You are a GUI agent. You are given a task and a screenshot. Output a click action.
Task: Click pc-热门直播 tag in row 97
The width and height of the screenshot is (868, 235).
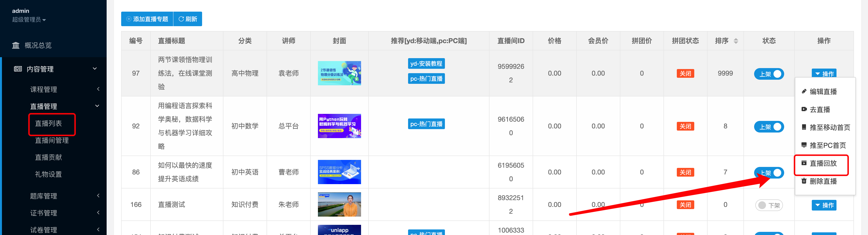point(426,78)
